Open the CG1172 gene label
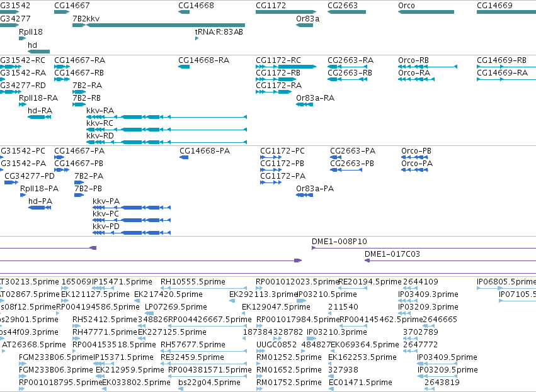The width and height of the screenshot is (536, 392). point(271,6)
